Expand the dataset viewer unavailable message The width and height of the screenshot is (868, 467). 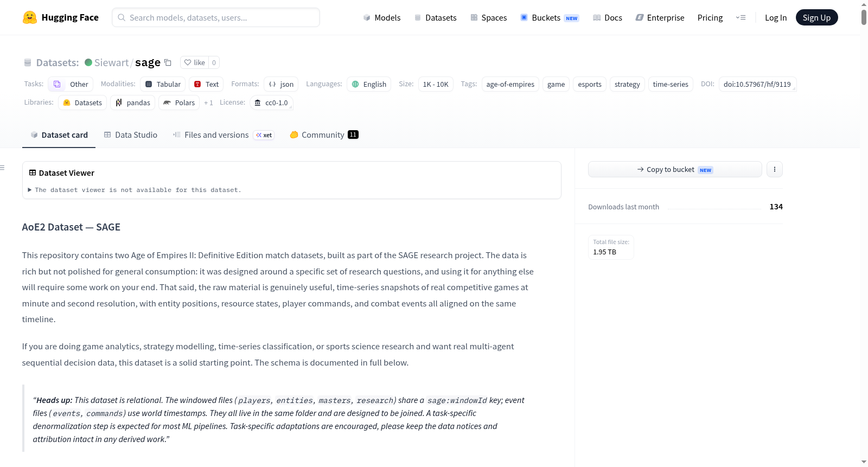(135, 190)
